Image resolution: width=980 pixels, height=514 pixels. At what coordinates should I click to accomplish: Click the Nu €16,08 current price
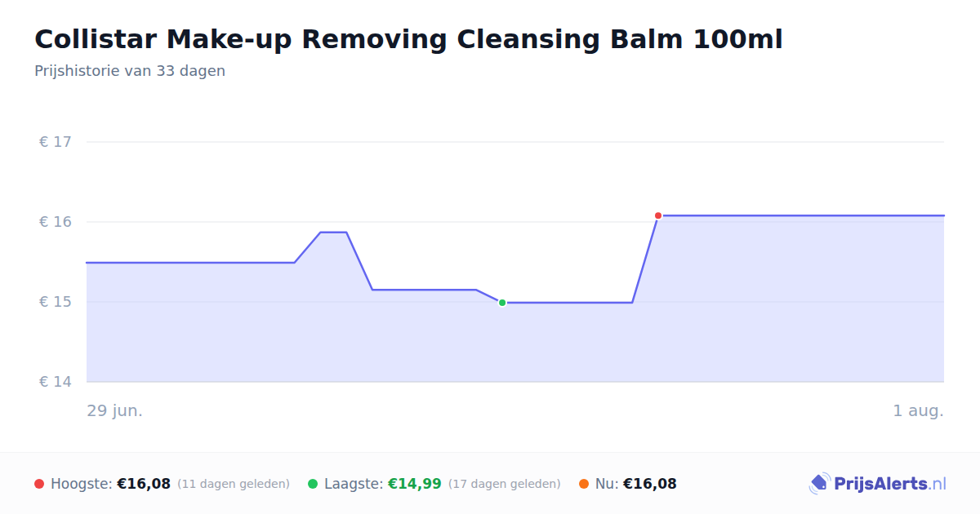[650, 484]
